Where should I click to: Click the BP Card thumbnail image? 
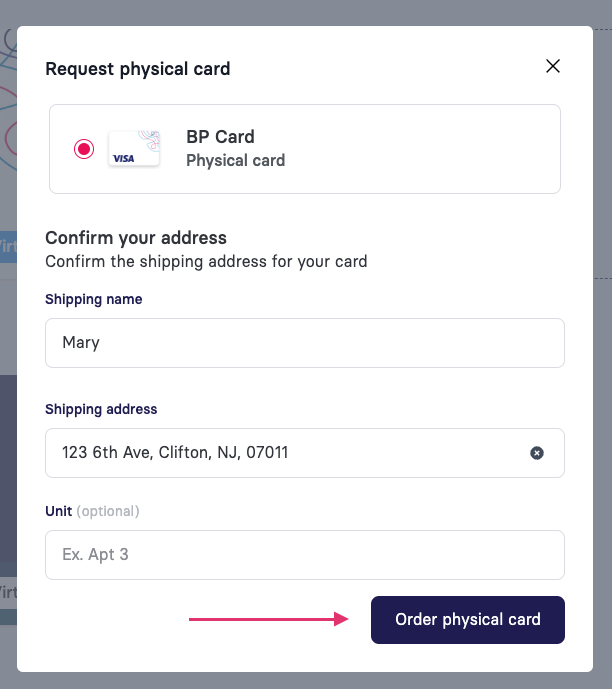coord(134,149)
